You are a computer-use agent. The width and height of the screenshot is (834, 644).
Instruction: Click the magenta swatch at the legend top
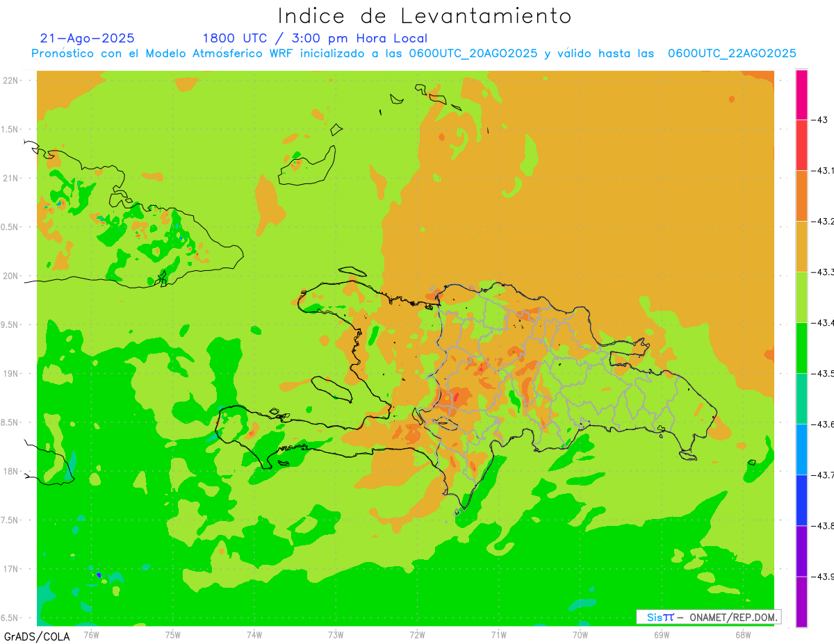(x=801, y=94)
